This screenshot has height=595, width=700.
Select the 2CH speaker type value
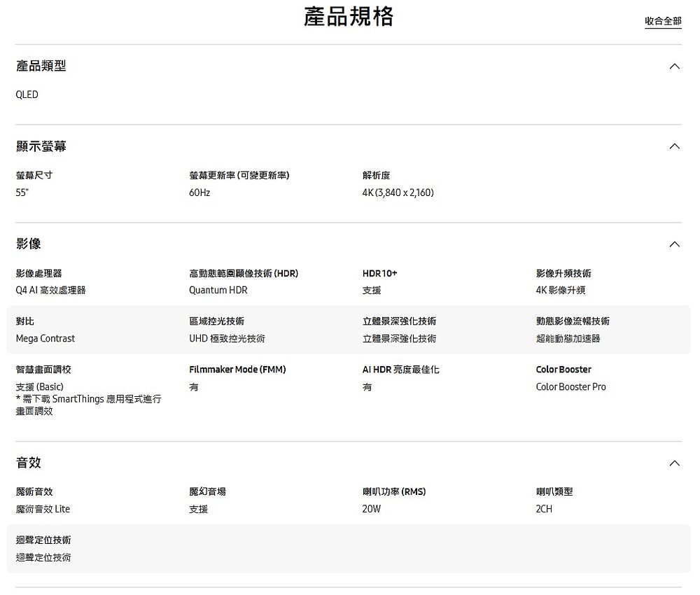pyautogui.click(x=544, y=509)
